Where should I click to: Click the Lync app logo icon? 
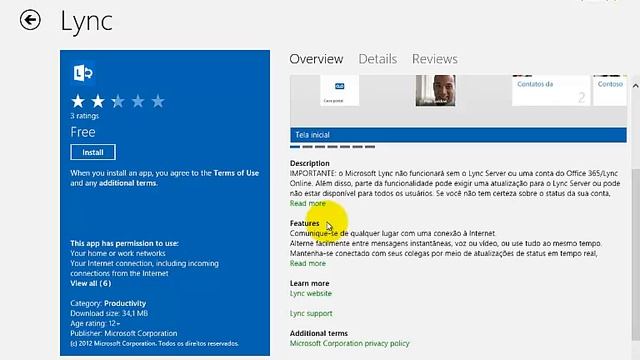83,73
